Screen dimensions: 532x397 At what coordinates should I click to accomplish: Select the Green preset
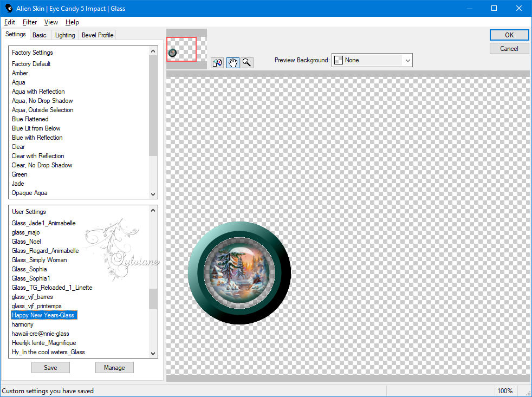click(x=20, y=174)
